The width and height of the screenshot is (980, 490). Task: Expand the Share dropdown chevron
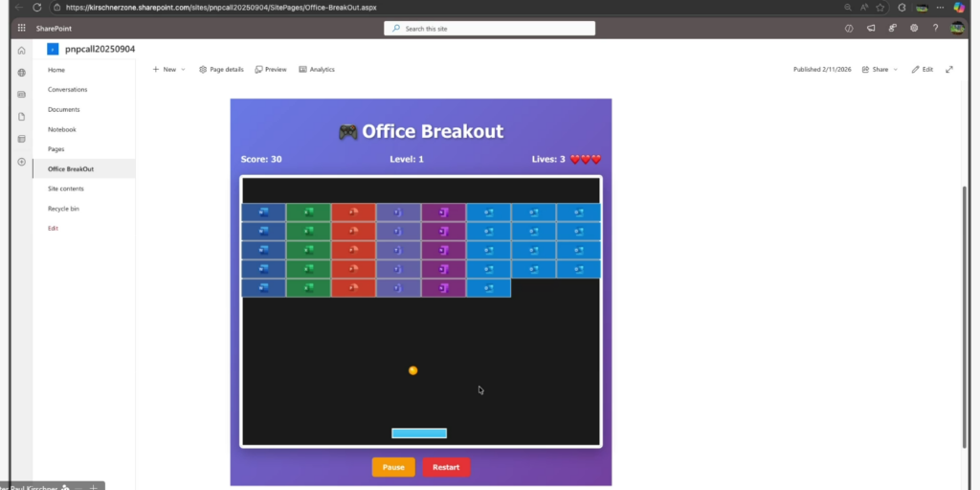895,69
